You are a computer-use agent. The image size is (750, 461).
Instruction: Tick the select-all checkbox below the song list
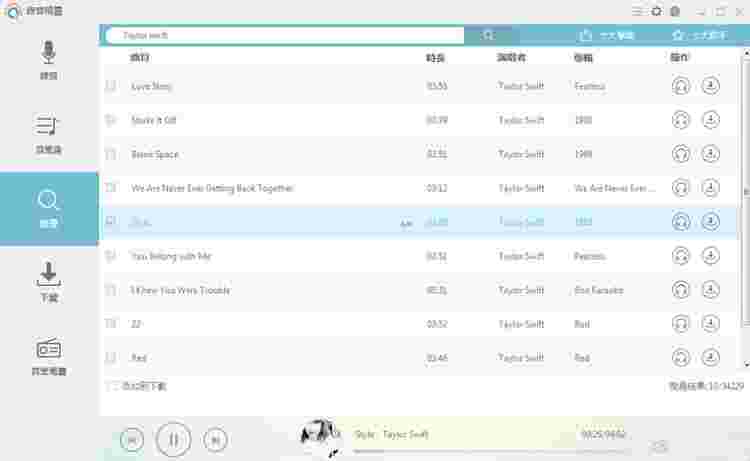(x=111, y=386)
